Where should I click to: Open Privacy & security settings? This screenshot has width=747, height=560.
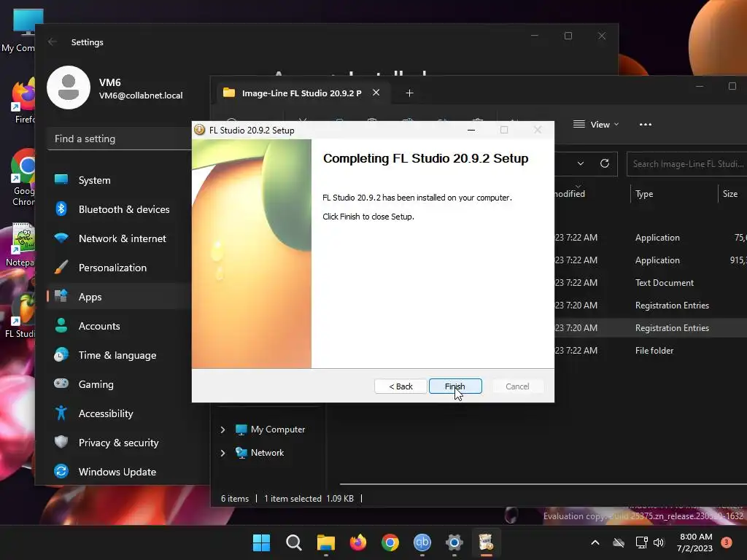[x=119, y=443]
